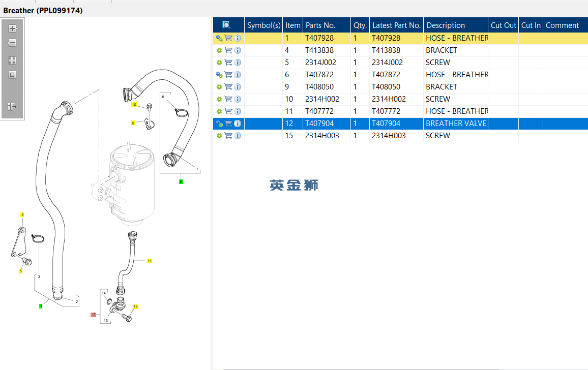The image size is (588, 370).
Task: Select callout 10 in the diagram
Action: [134, 105]
